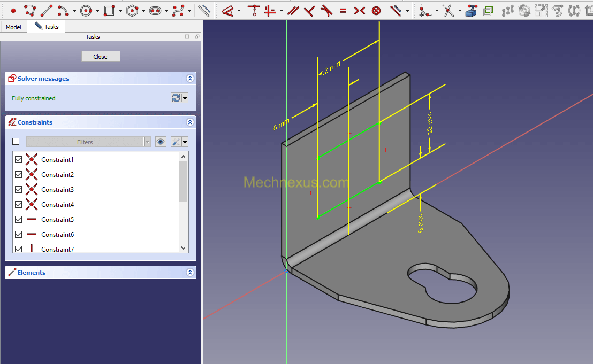Expand the Elements section
Viewport: 593px width, 364px height.
tap(189, 273)
